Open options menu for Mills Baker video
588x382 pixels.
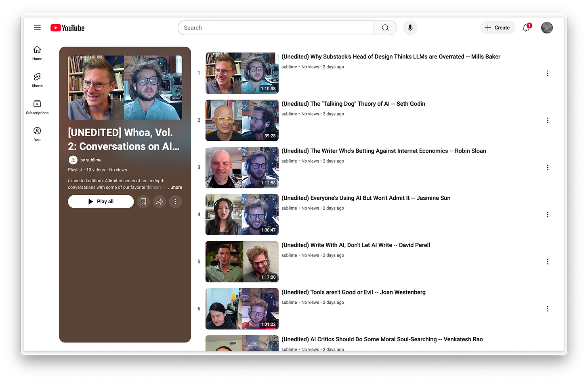(548, 73)
